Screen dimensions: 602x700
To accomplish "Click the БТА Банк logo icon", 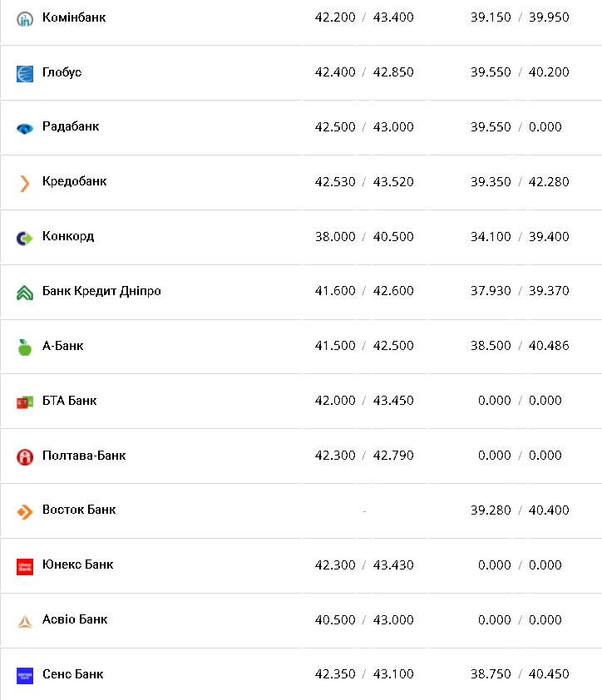I will tap(25, 402).
